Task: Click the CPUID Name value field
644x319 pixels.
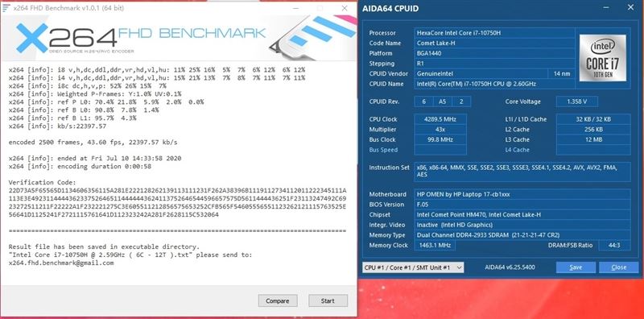Action: (x=494, y=84)
